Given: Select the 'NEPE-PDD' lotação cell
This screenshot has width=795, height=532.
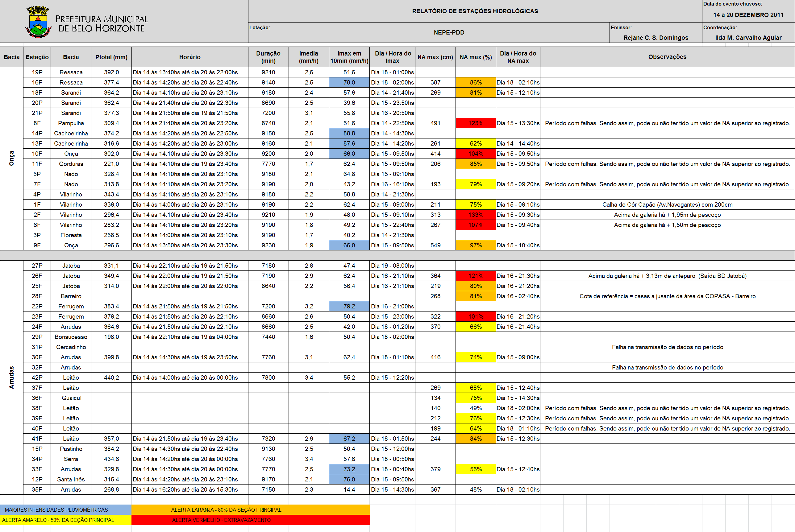Looking at the screenshot, I should click(449, 33).
